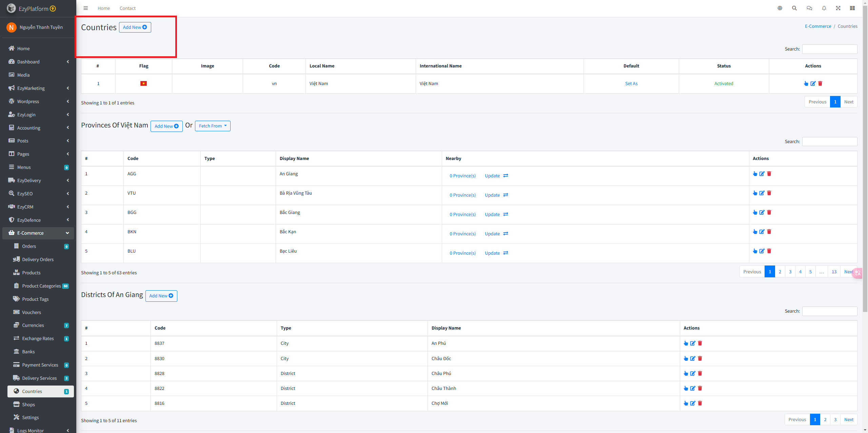Image resolution: width=868 pixels, height=433 pixels.
Task: Collapse the E-Commerce sidebar menu
Action: tap(38, 233)
